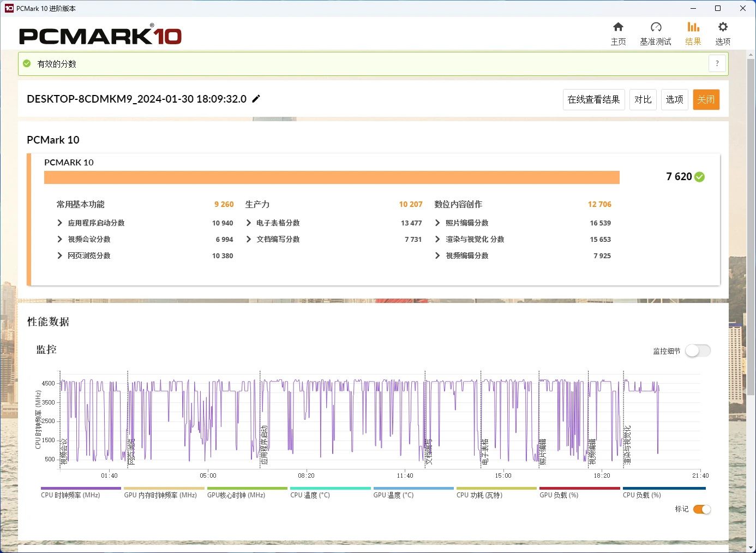The image size is (756, 553).
Task: Select the CPU 功耗 (瓦特) legend item
Action: [496, 493]
